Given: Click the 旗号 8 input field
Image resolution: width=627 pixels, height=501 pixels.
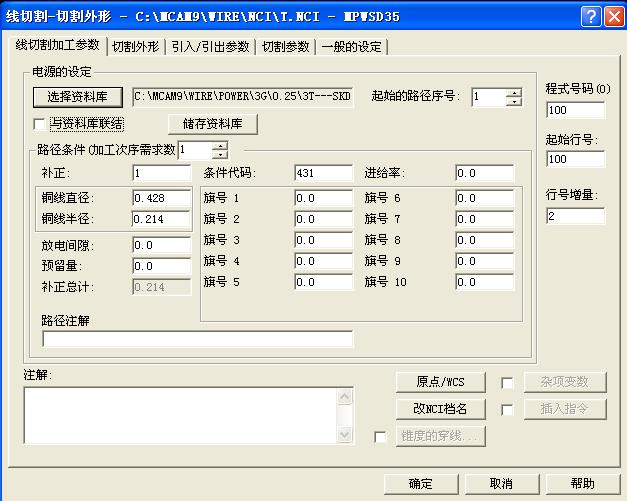Looking at the screenshot, I should (x=485, y=240).
